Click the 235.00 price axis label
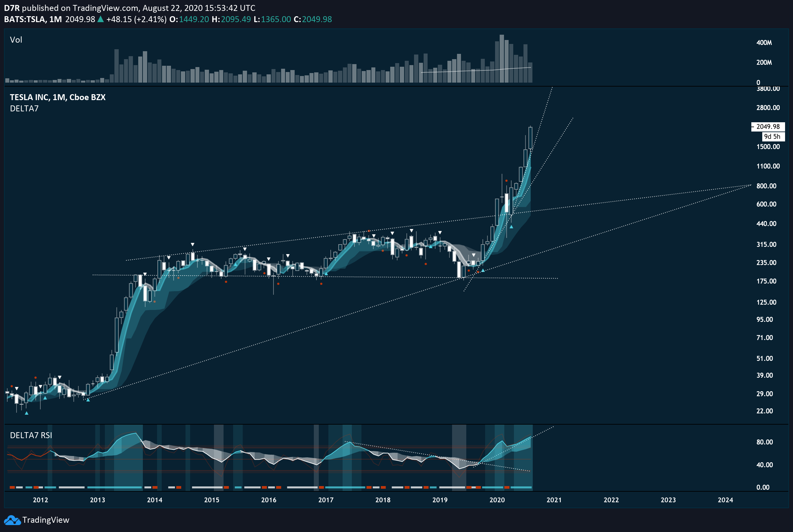 [x=766, y=263]
